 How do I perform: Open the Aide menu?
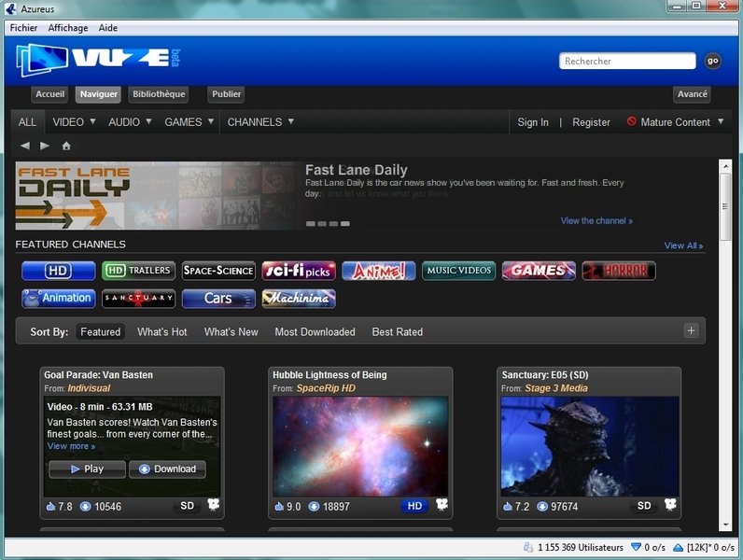tap(108, 28)
